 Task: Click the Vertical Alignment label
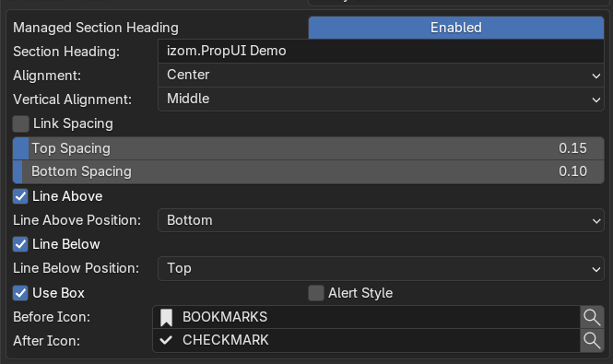pos(72,100)
